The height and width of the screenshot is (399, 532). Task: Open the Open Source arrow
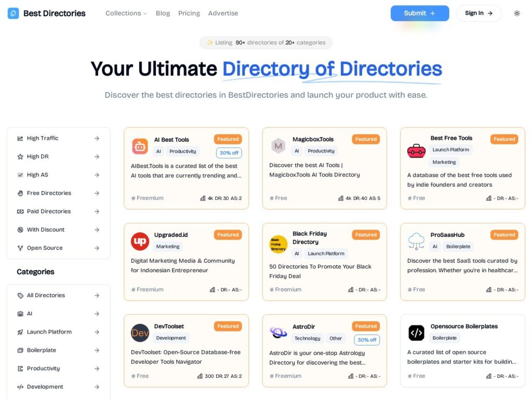pyautogui.click(x=97, y=248)
